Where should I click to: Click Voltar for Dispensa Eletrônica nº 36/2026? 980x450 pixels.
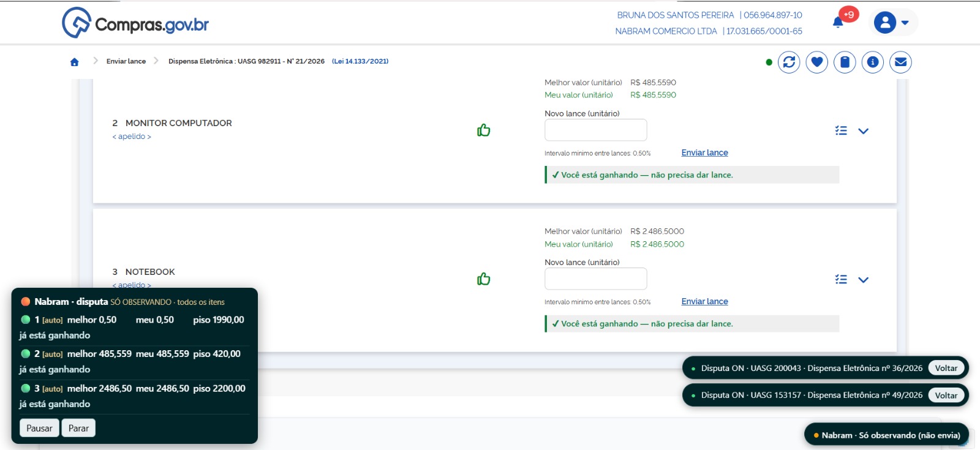pyautogui.click(x=946, y=368)
